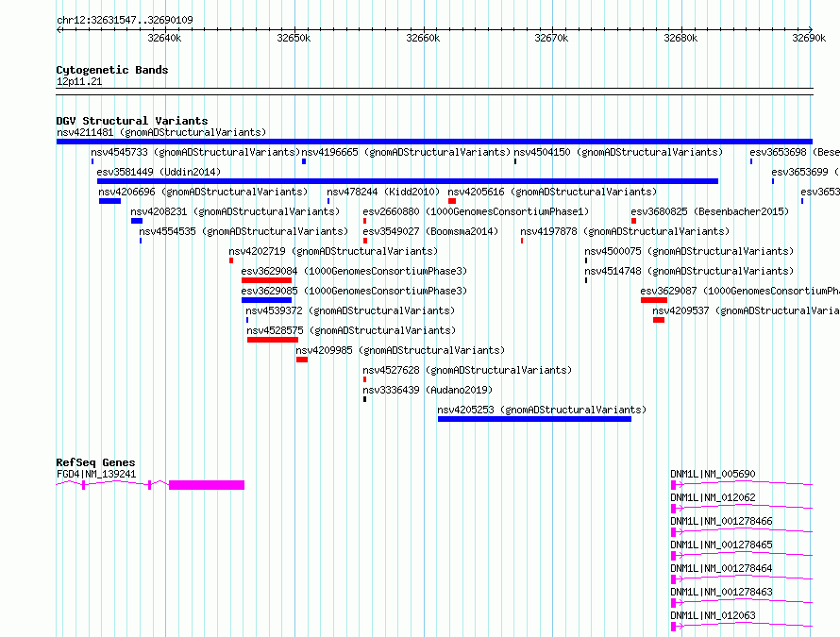
Task: Click the red bar under esv3629084
Action: pyautogui.click(x=266, y=280)
